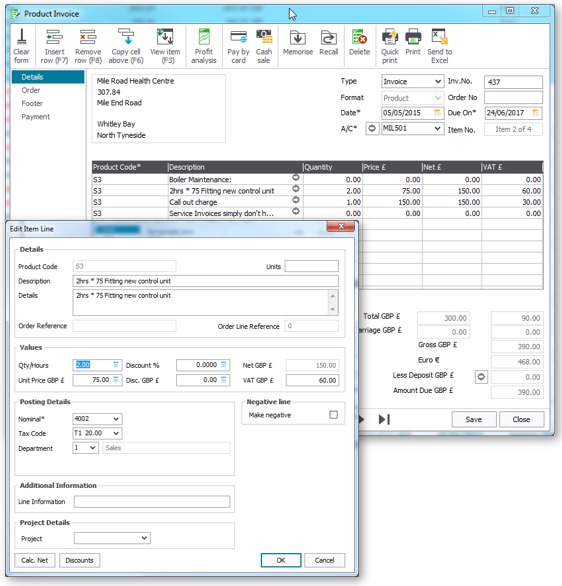
Task: Open the Payment tab in sidebar
Action: pyautogui.click(x=35, y=117)
